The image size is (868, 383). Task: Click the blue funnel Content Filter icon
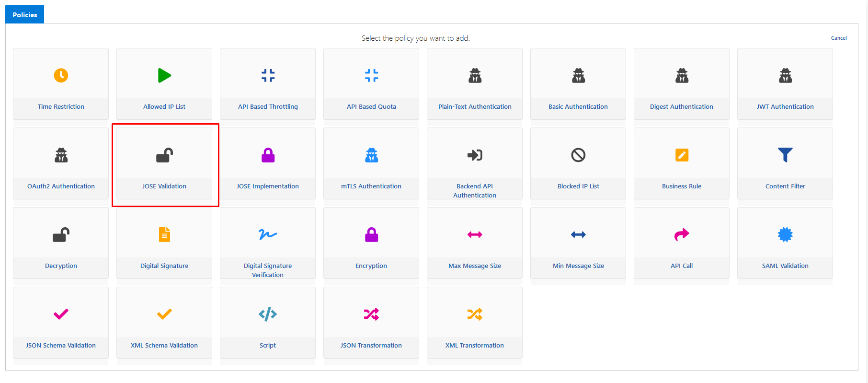coord(785,155)
